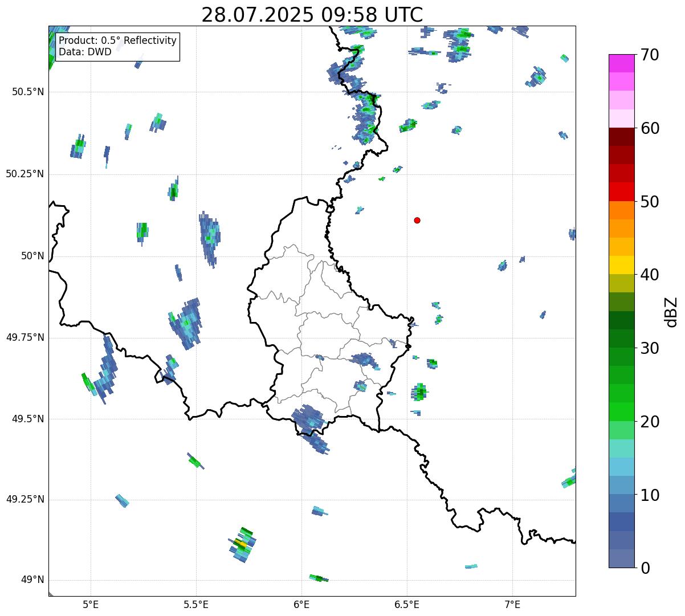Click the magenta top colorbar swatch
The image size is (685, 616).
(621, 63)
